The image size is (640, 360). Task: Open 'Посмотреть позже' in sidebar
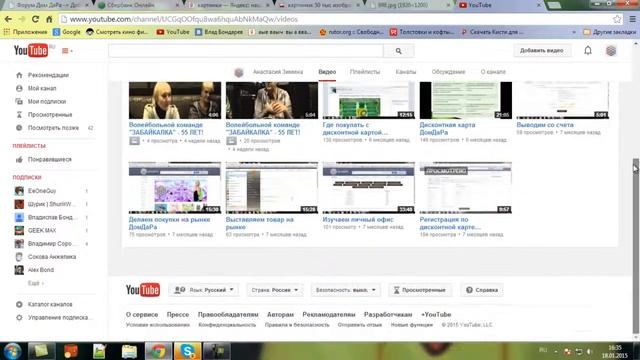(x=53, y=128)
